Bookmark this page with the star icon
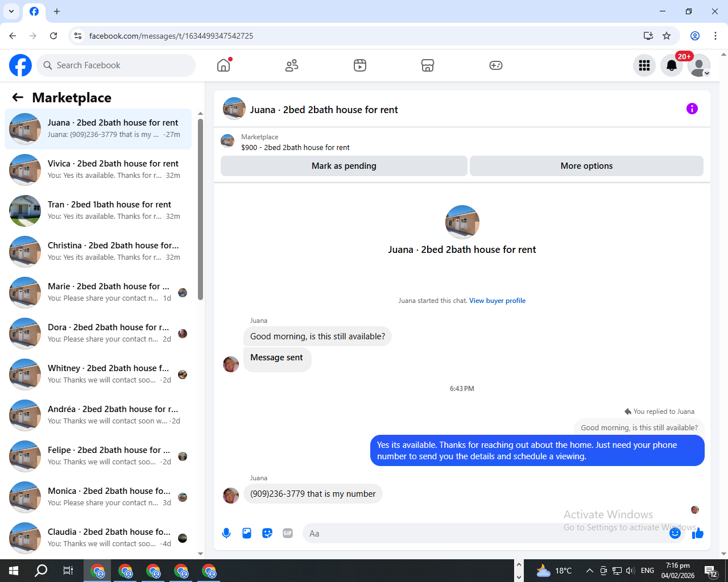 tap(667, 36)
